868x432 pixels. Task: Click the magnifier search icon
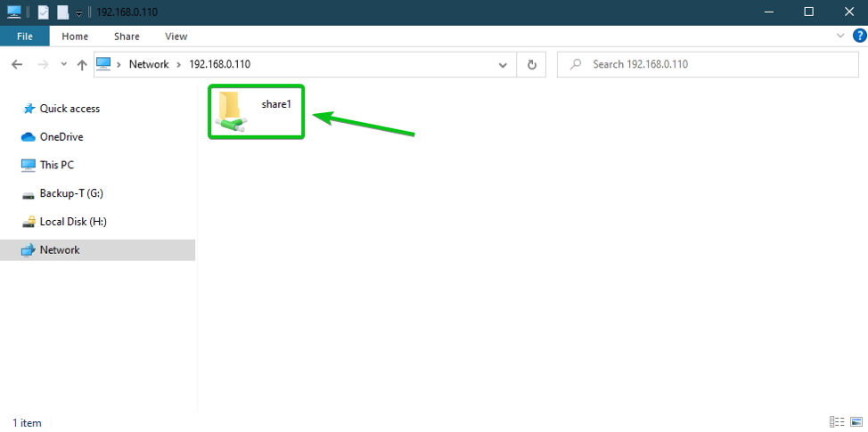coord(576,64)
